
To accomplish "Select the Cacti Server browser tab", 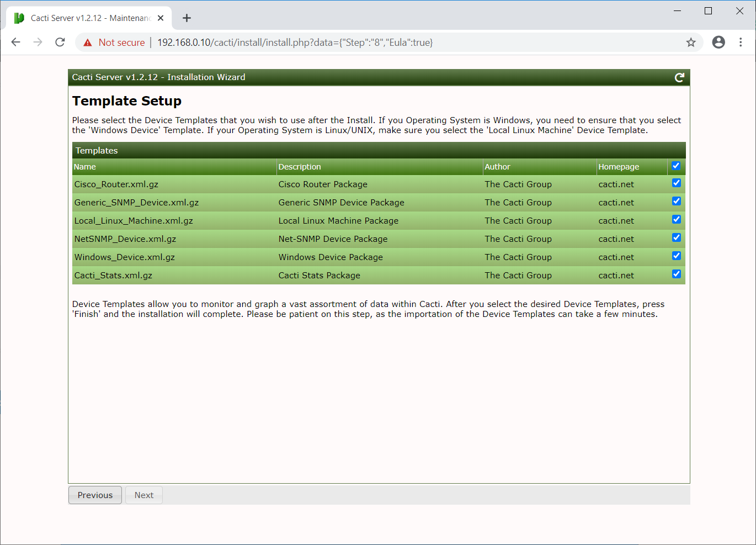I will tap(88, 18).
